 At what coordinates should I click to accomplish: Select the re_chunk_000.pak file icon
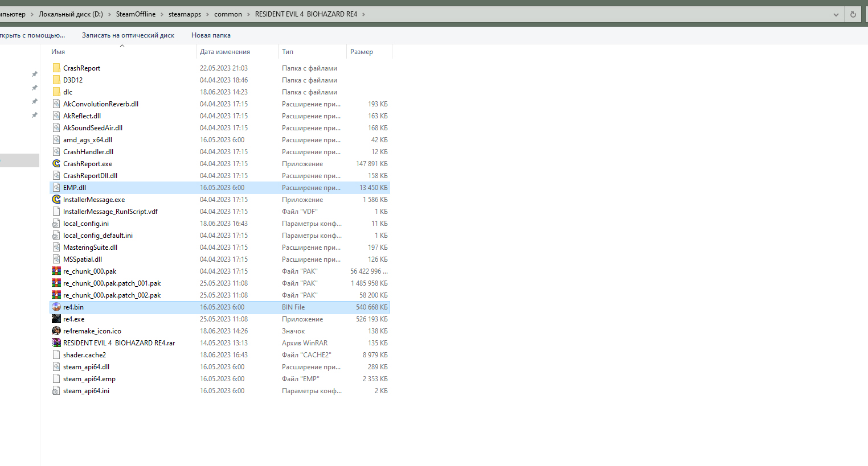coord(56,271)
